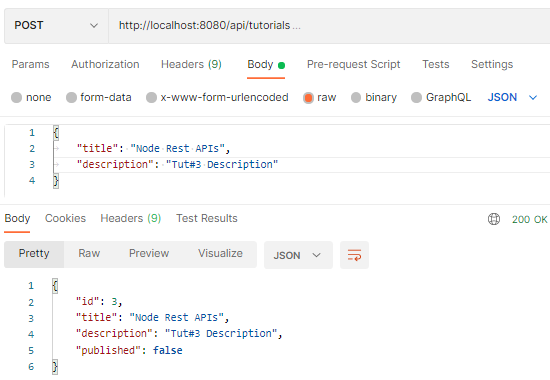Image resolution: width=550 pixels, height=380 pixels.
Task: Open the Pre-request Script tab
Action: (x=354, y=64)
